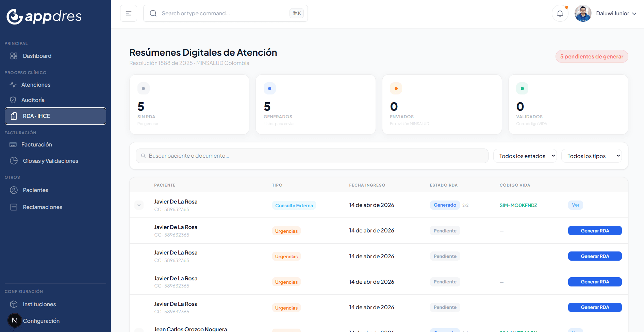Viewport: 644px width, 332px height.
Task: Open the Todos los tipos dropdown
Action: (591, 156)
